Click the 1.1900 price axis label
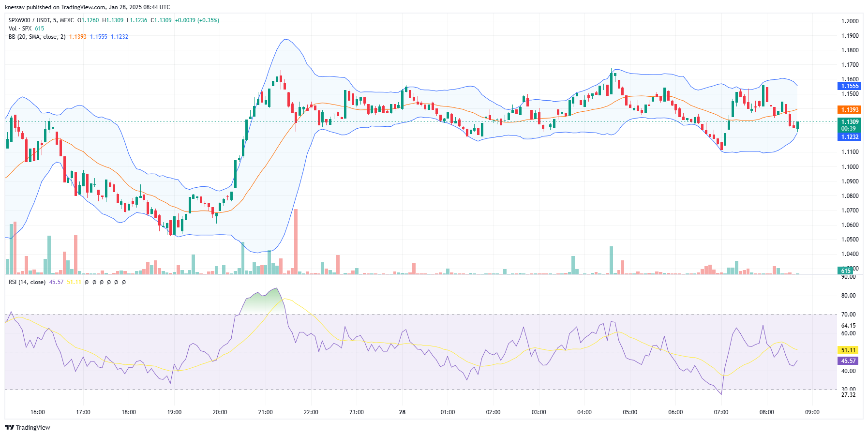The width and height of the screenshot is (868, 436). (x=850, y=36)
